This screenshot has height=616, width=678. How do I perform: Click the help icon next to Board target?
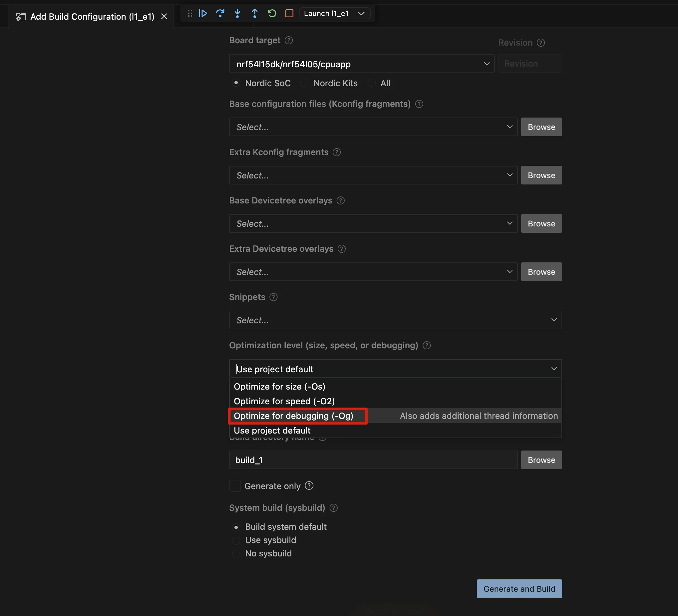289,40
